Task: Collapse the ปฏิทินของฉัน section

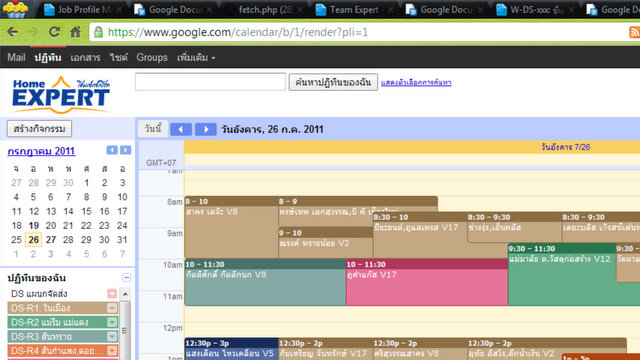Action: click(127, 278)
